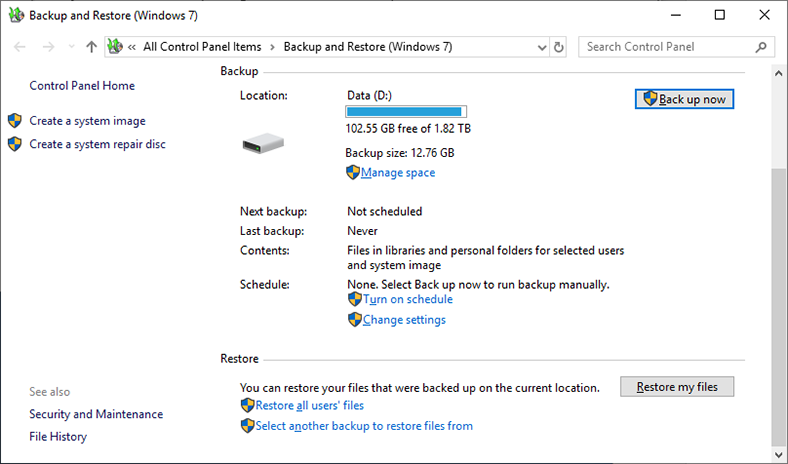Click shield icon beside Turn on schedule
Image resolution: width=788 pixels, height=464 pixels.
[355, 299]
